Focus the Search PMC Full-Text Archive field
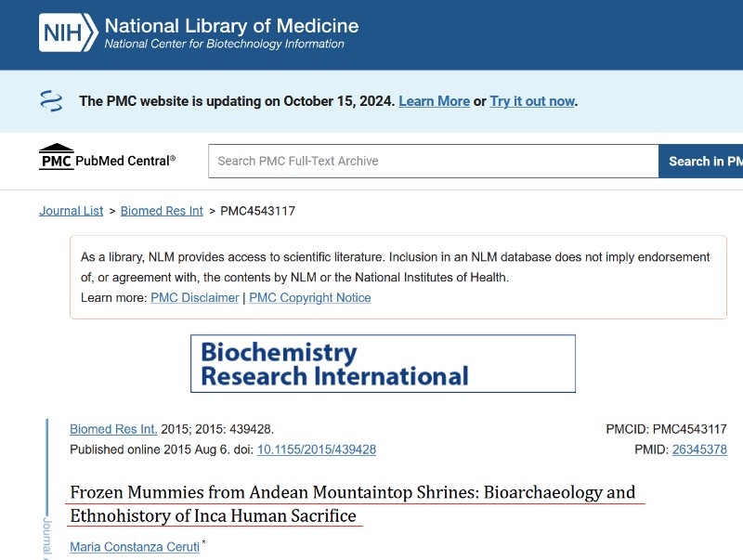Screen dimensions: 743x560 pyautogui.click(x=433, y=161)
